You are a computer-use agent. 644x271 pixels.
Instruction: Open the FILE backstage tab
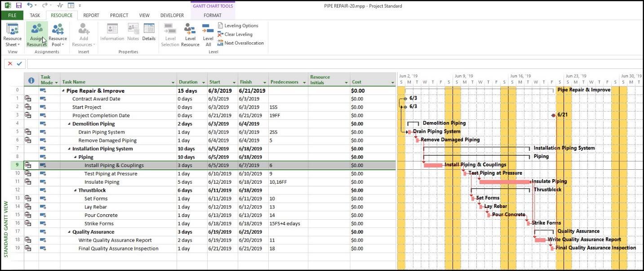tap(12, 15)
